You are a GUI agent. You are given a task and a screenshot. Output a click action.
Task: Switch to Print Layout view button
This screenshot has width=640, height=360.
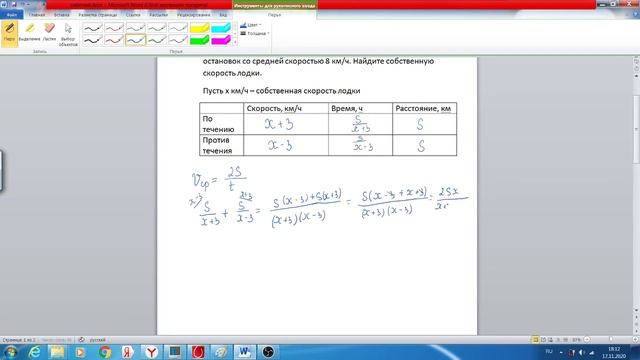click(535, 340)
